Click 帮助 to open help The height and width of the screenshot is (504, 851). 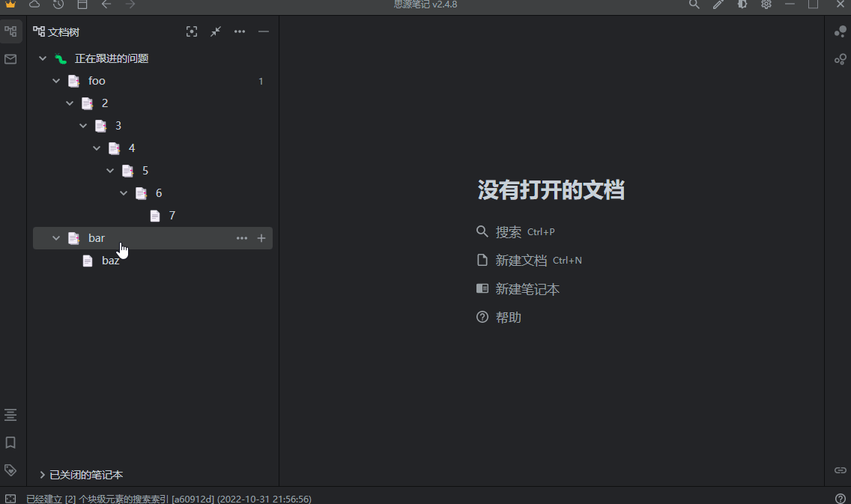coord(507,317)
